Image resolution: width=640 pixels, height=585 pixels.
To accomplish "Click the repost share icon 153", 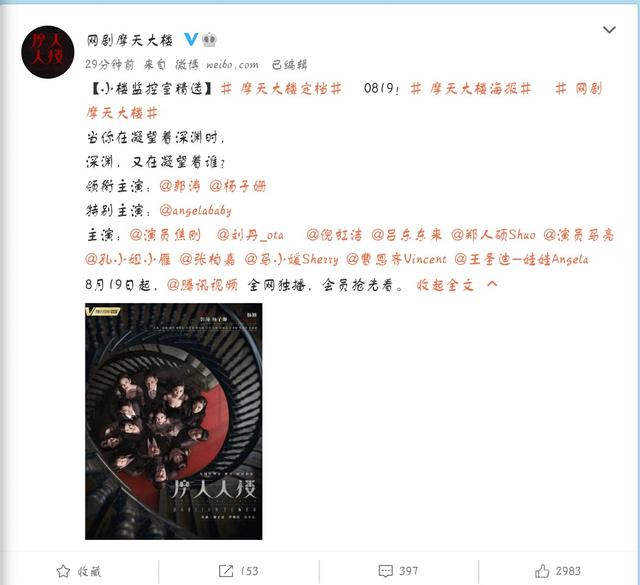I will click(x=226, y=571).
